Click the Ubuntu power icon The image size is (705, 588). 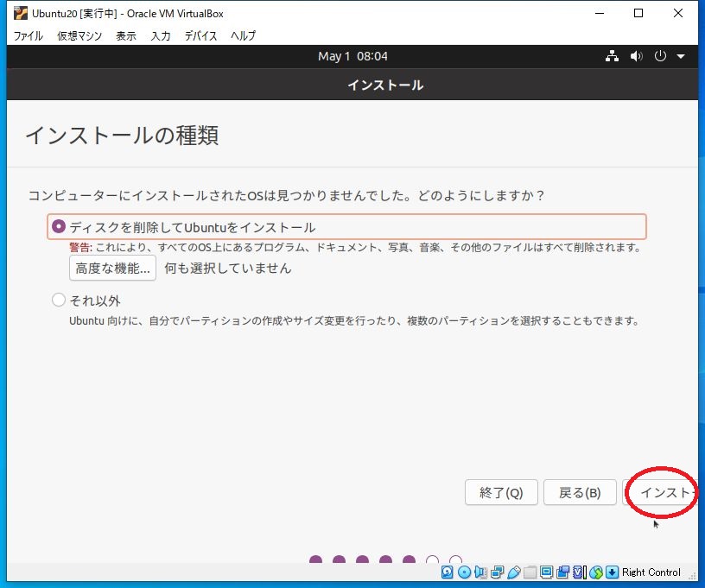point(660,56)
